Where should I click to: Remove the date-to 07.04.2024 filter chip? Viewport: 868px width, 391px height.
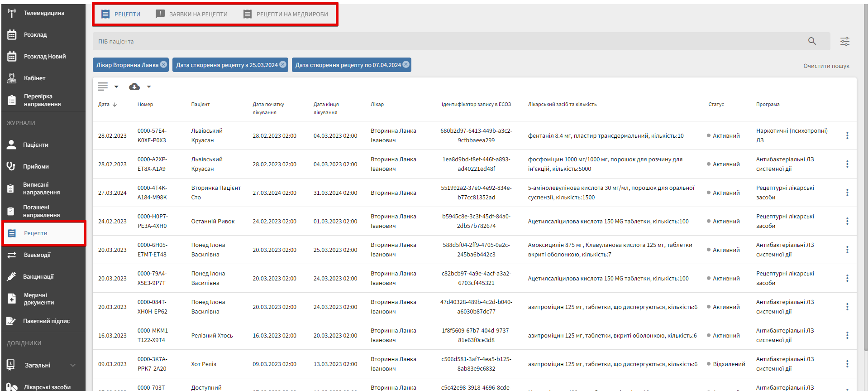[x=406, y=65]
